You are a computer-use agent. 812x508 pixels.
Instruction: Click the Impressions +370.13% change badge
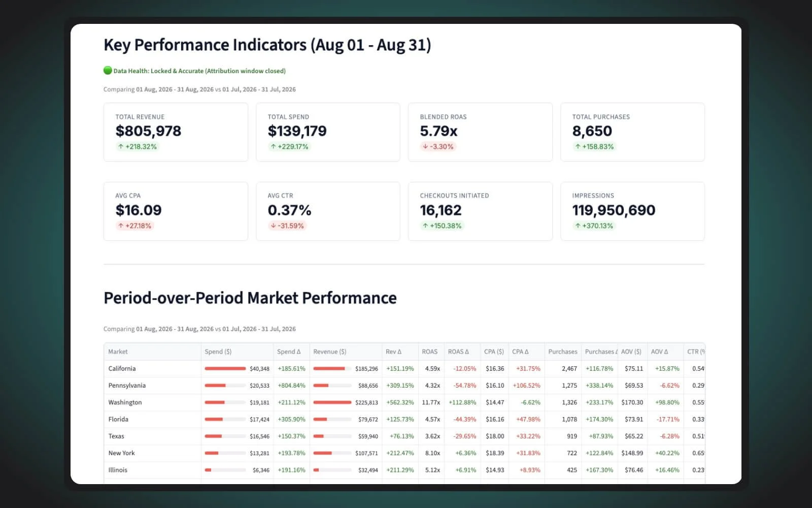(594, 226)
